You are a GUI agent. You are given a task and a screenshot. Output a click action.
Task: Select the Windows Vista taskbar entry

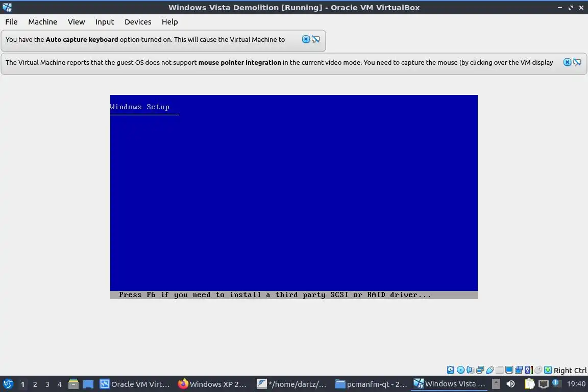[449, 384]
